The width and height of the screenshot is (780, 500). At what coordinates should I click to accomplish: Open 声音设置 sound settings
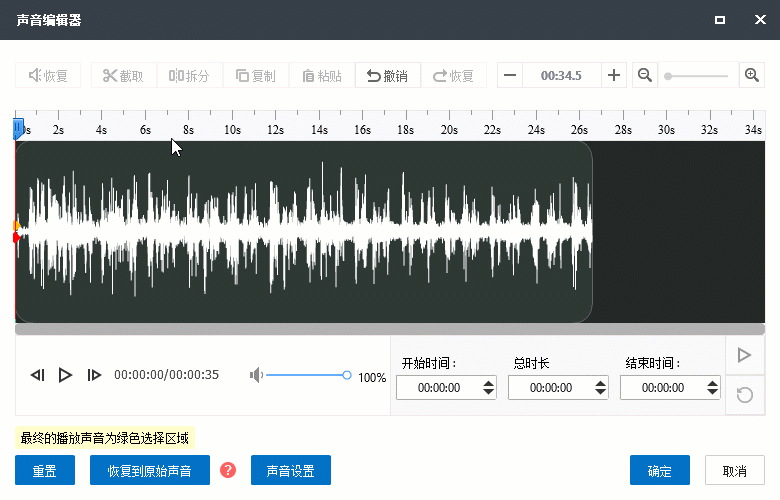[x=290, y=470]
